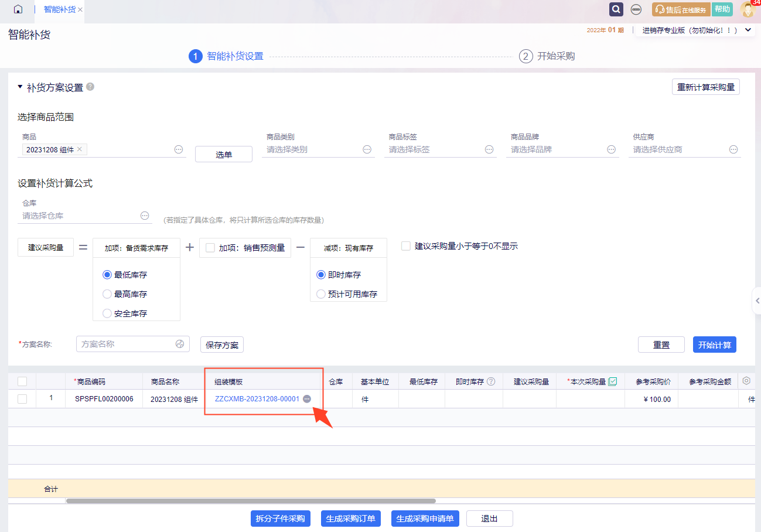Screen dimensions: 761x532
Task: Open the 仓库 selector ellipsis icon
Action: point(145,216)
